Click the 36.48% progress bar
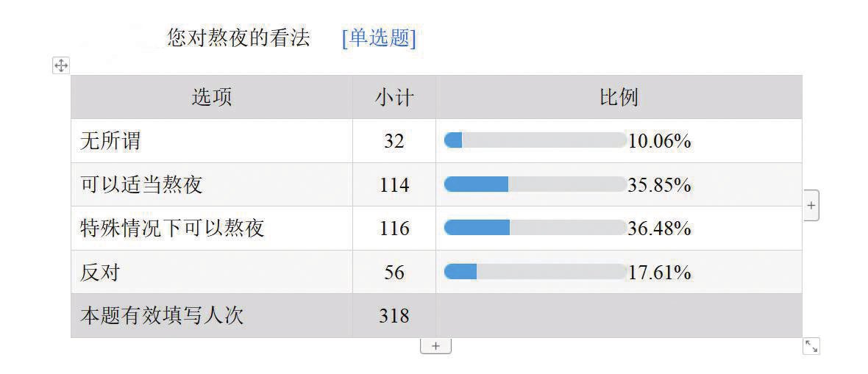 pyautogui.click(x=535, y=228)
